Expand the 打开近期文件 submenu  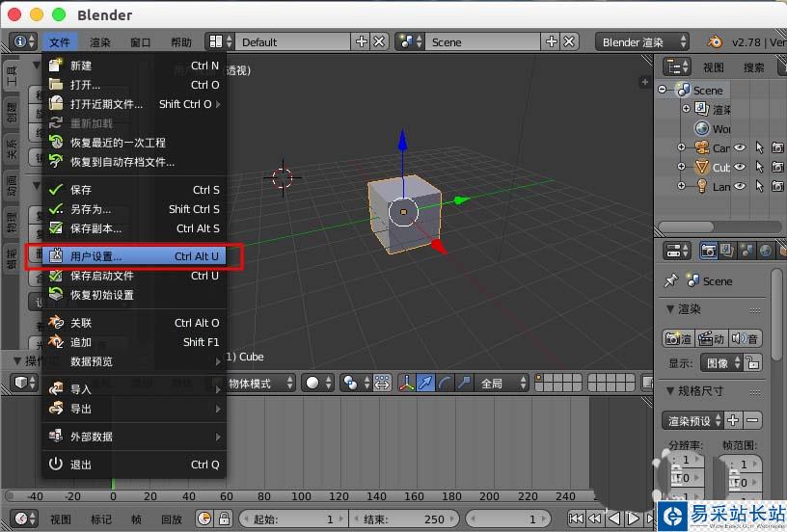[x=134, y=104]
